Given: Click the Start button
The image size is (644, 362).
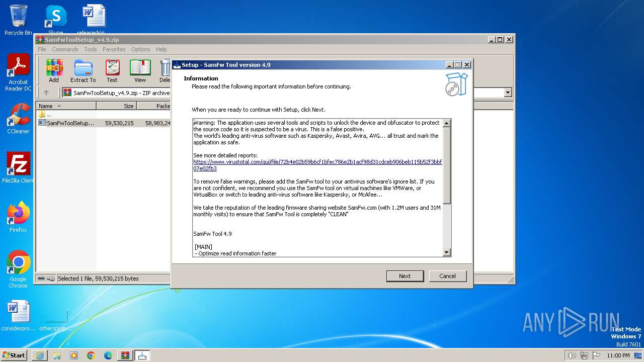Looking at the screenshot, I should click(14, 355).
